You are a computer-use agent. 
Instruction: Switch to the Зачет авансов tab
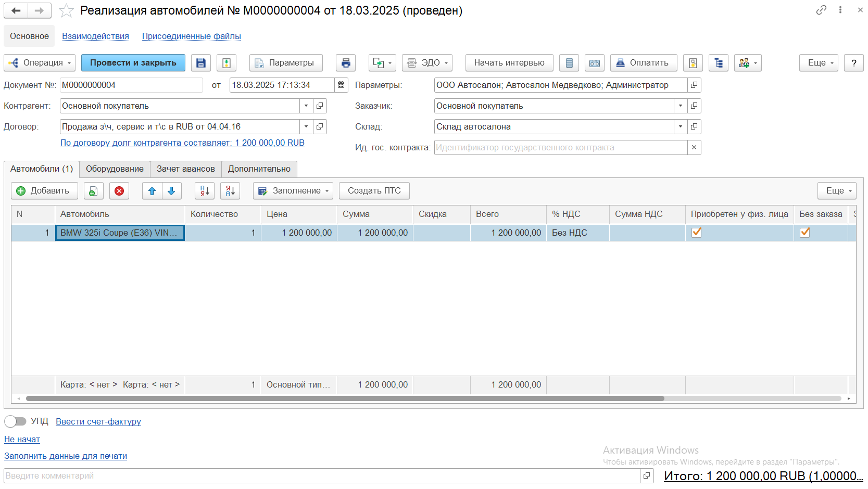pos(186,169)
